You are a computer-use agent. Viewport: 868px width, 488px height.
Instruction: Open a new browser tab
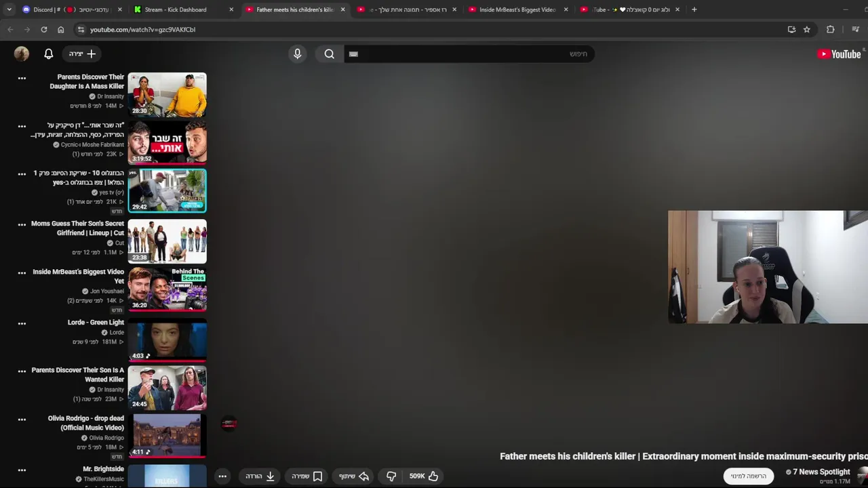[694, 9]
